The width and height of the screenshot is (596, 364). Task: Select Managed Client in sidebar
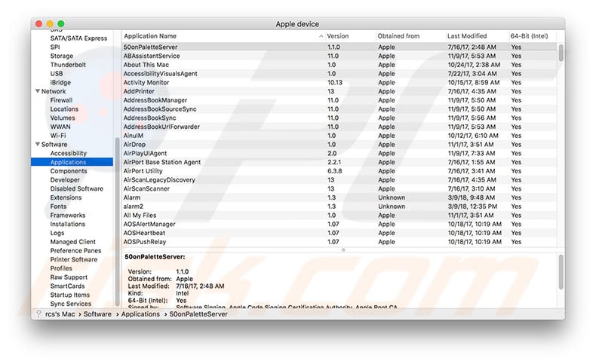(73, 242)
